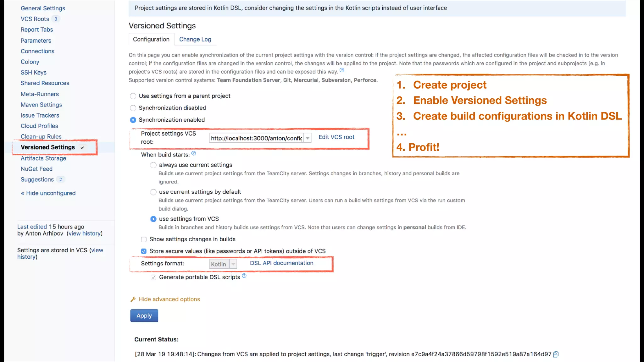Click wrench icon beside Hide advanced options

pyautogui.click(x=133, y=299)
